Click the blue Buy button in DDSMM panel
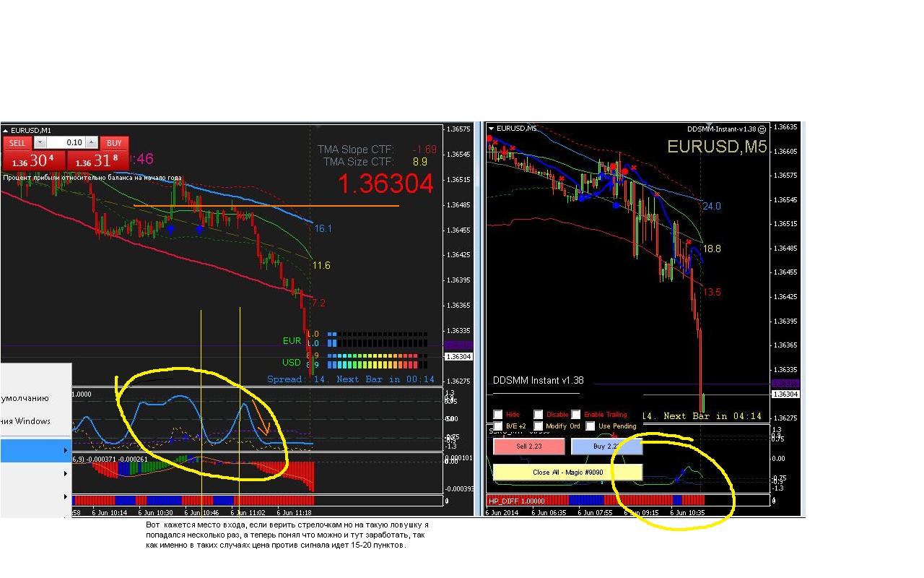 click(x=606, y=447)
